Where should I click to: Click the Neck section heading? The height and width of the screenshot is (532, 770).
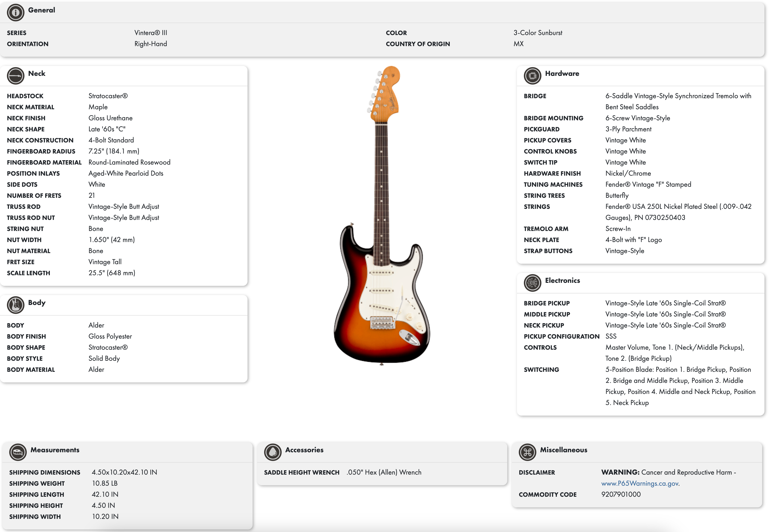(x=37, y=73)
